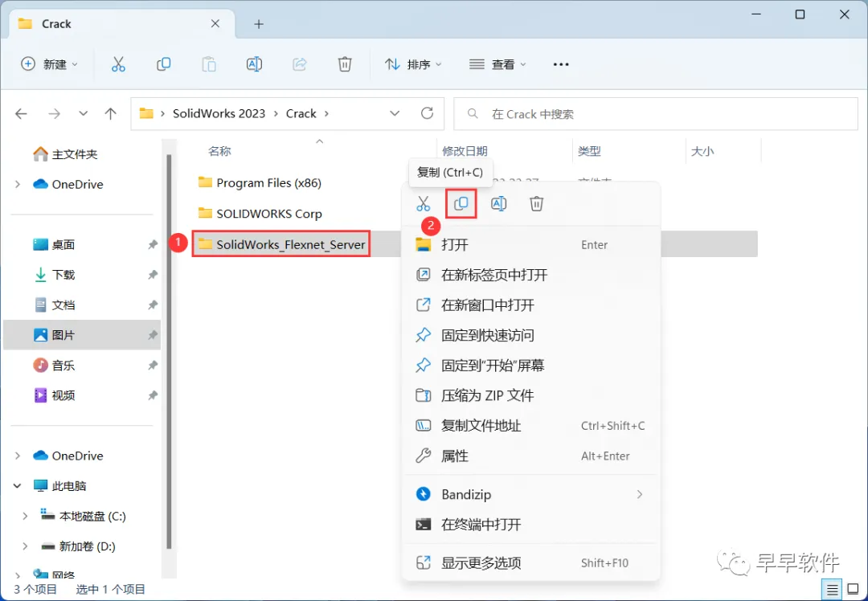This screenshot has width=868, height=601.
Task: Select New Volume (D:) in the sidebar
Action: [x=78, y=546]
